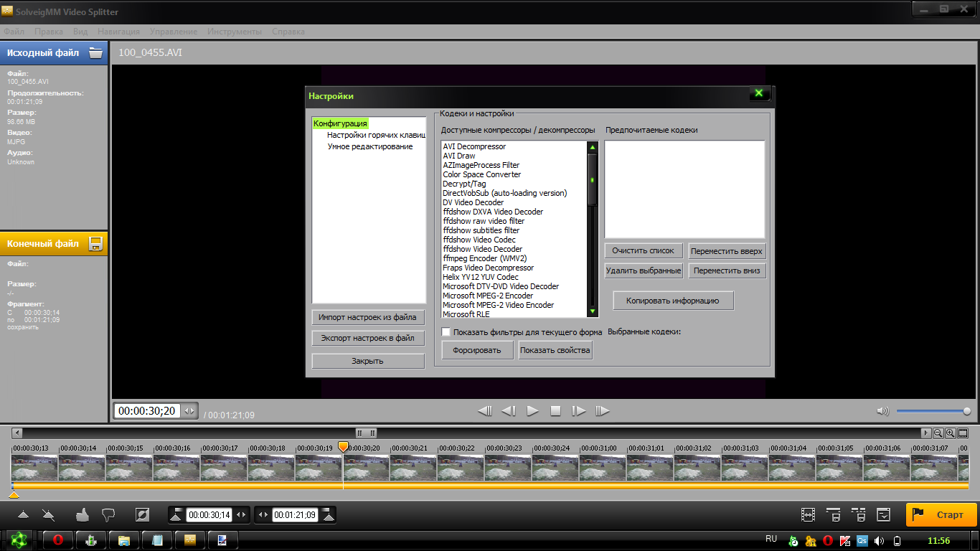This screenshot has height=551, width=980.
Task: Click the RU language indicator
Action: point(771,539)
